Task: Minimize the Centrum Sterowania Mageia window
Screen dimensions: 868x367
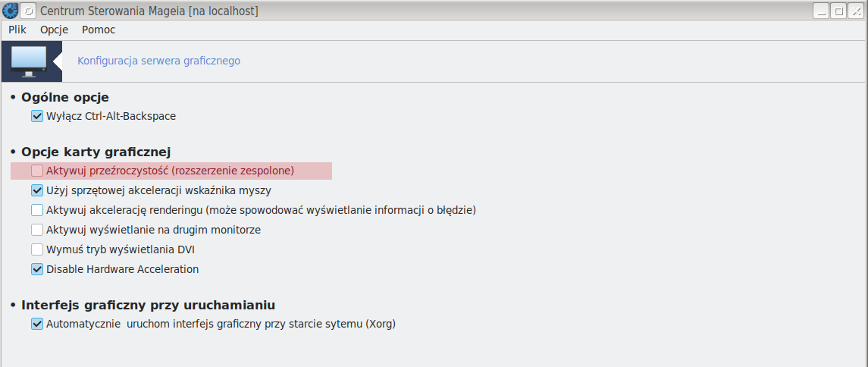Action: coord(820,11)
